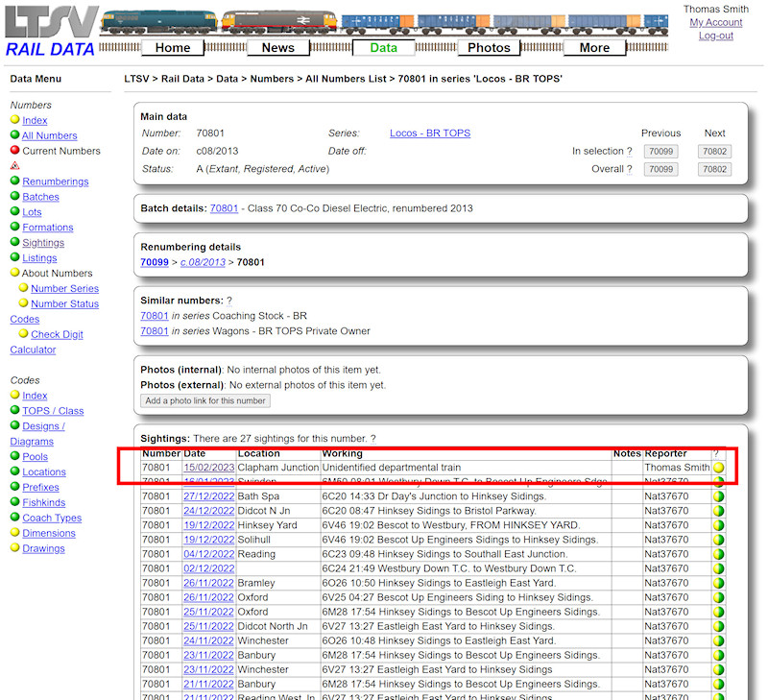Click the Previous button showing 70099
Screen dimensions: 768x700
(x=660, y=152)
